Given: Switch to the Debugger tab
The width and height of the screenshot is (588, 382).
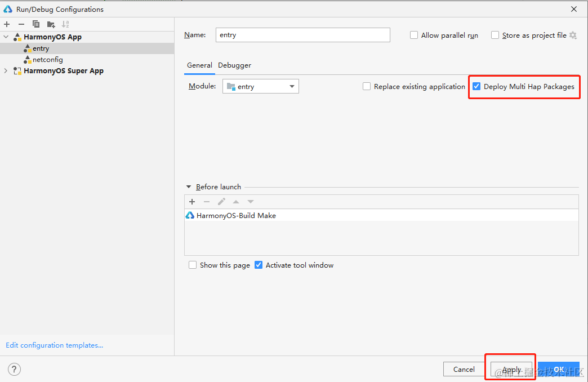Looking at the screenshot, I should (x=234, y=65).
